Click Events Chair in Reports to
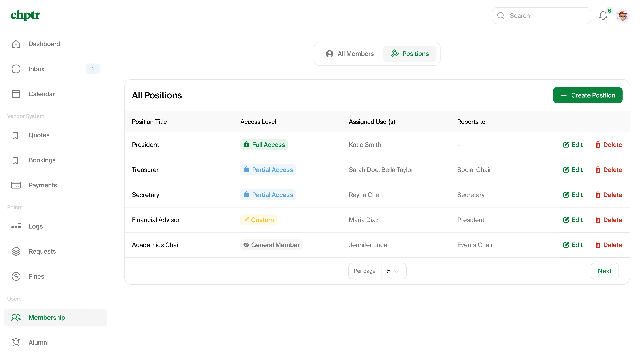Viewport: 644px width, 360px height. coord(475,245)
